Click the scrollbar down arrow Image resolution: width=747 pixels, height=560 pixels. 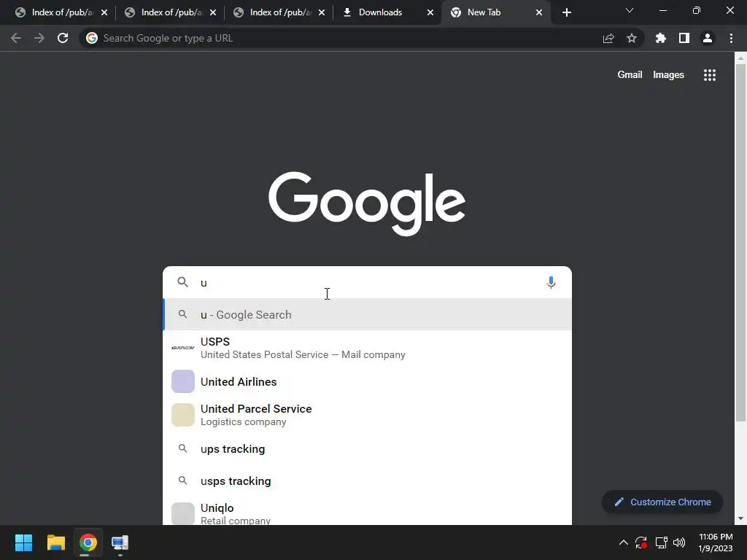click(x=740, y=518)
